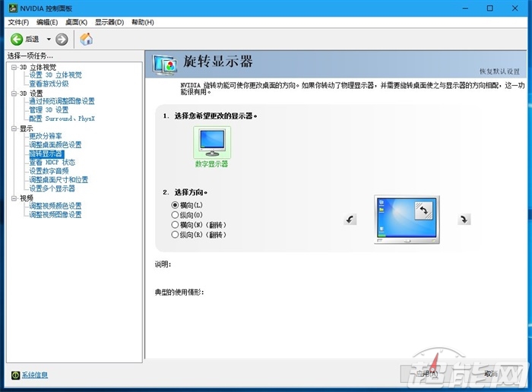The height and width of the screenshot is (392, 532).
Task: Collapse the 3D 立体视觉 tree node
Action: (x=14, y=67)
